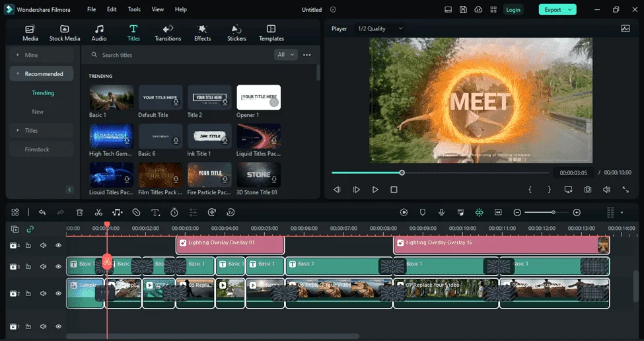Click the voiceover microphone icon
The height and width of the screenshot is (341, 644).
click(x=441, y=212)
